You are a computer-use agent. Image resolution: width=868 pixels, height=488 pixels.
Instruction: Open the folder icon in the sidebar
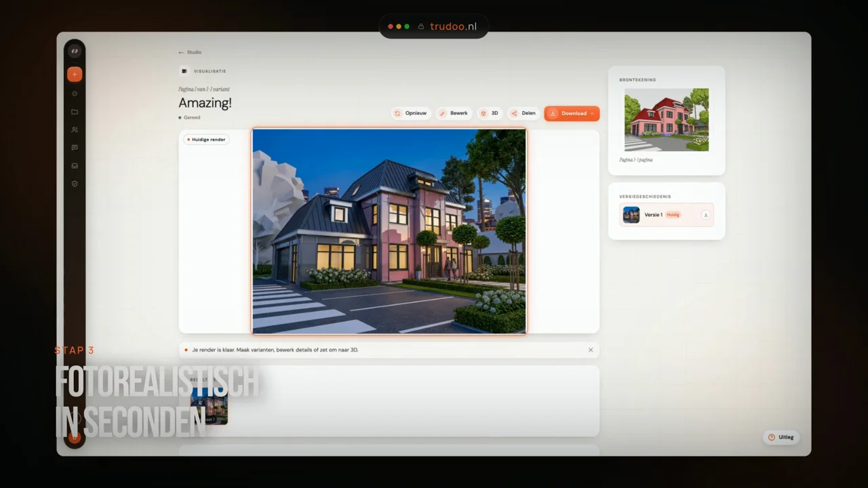(75, 112)
